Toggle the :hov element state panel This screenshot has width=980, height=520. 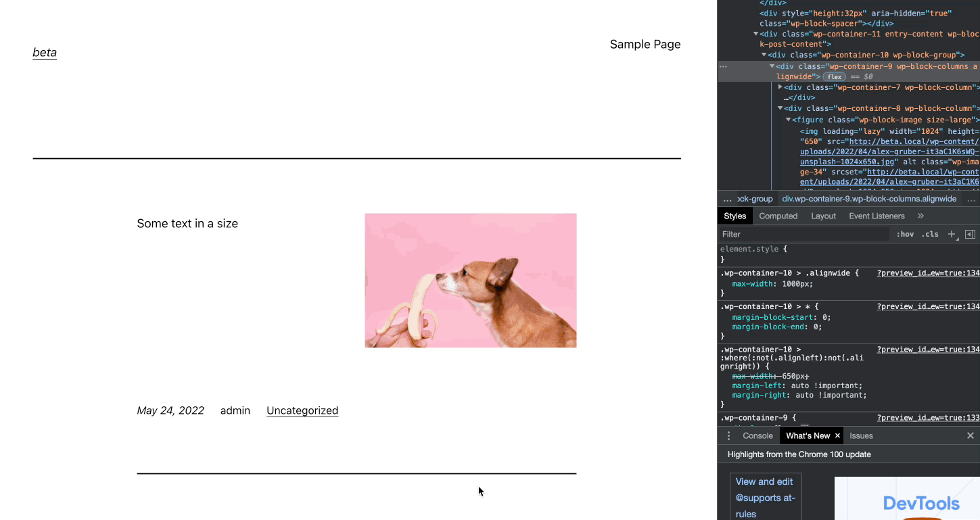905,234
